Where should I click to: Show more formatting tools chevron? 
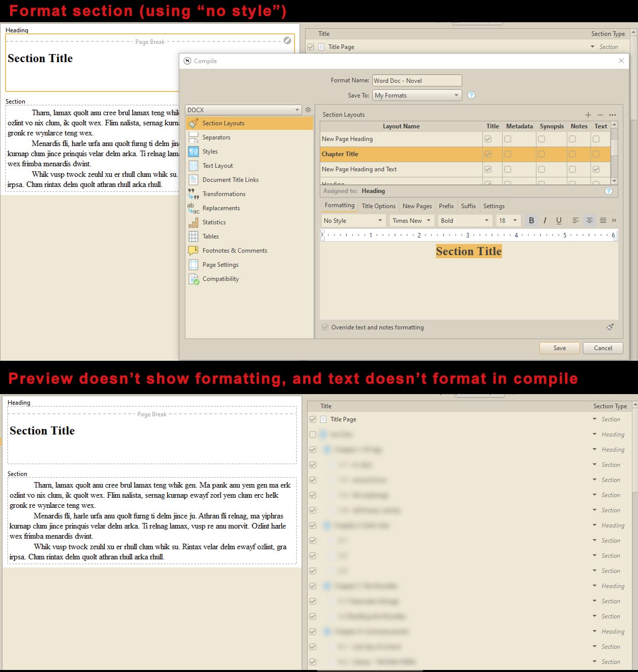614,220
